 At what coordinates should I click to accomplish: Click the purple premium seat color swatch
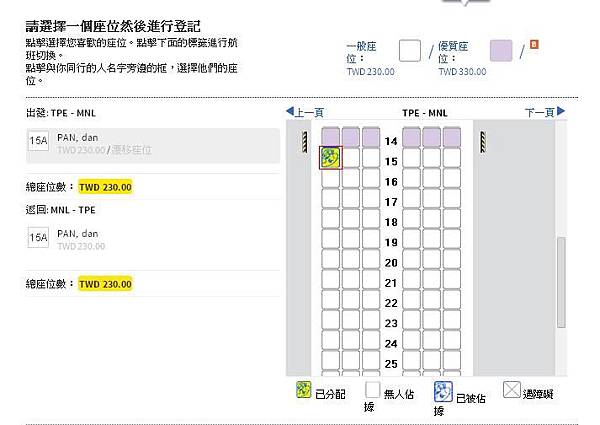tap(501, 51)
